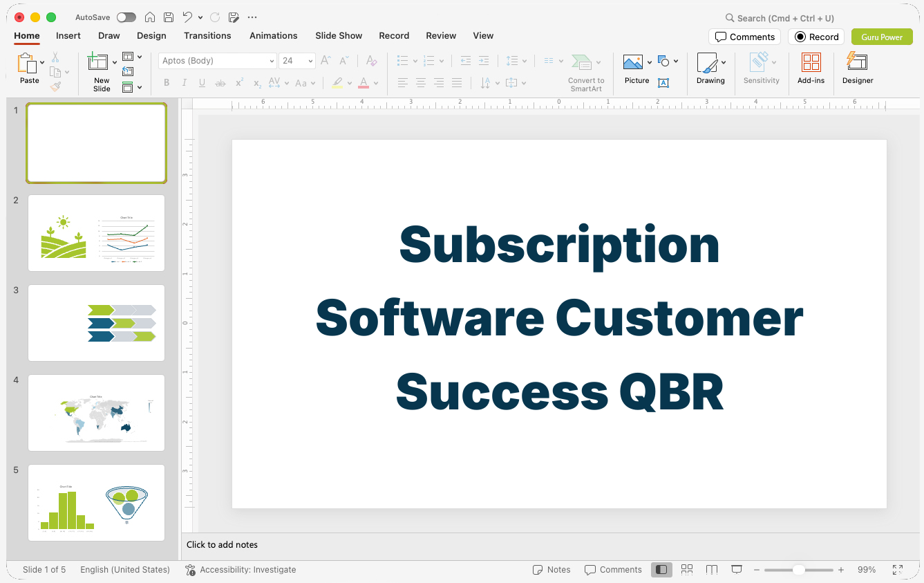Click the red font color swatch
This screenshot has height=583, width=924.
[x=364, y=83]
